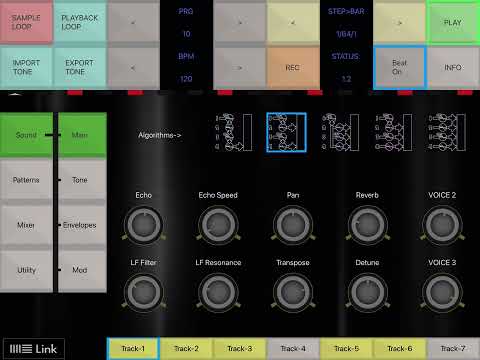480x360 pixels.
Task: Start playback with the PLAY button
Action: click(x=453, y=22)
